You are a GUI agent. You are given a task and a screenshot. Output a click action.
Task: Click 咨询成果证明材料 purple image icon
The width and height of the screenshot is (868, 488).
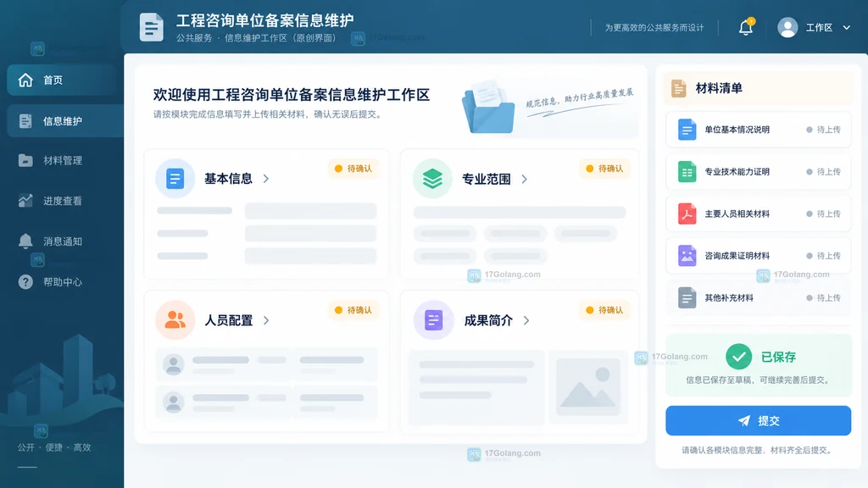(x=687, y=256)
